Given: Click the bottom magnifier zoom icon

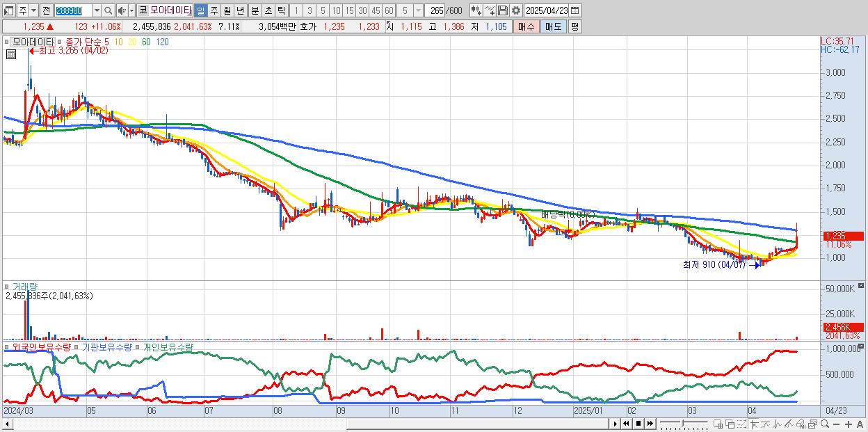Looking at the screenshot, I should (x=825, y=424).
